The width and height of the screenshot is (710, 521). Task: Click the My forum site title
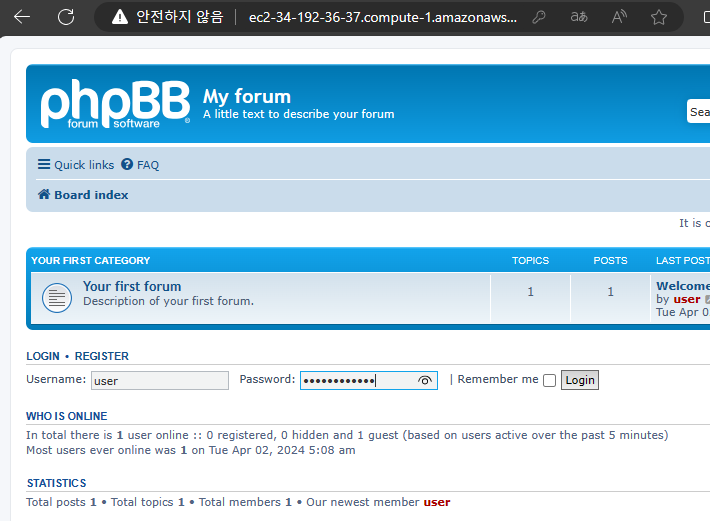point(247,96)
